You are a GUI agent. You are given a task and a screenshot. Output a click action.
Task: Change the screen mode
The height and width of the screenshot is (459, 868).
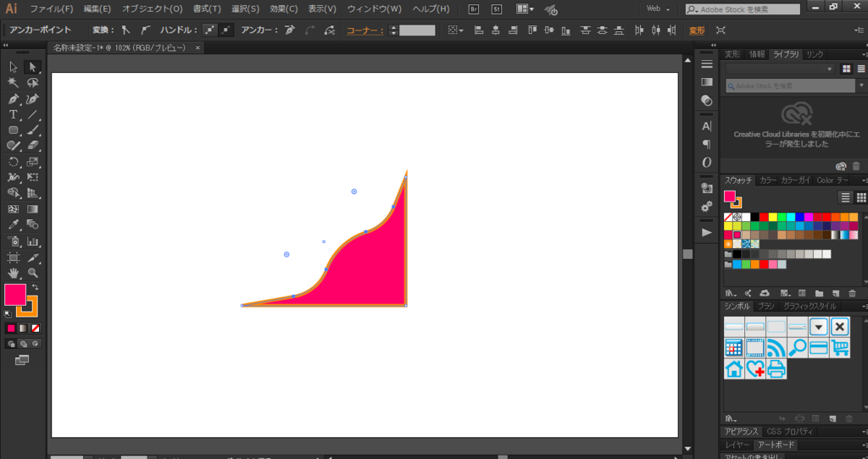[22, 361]
